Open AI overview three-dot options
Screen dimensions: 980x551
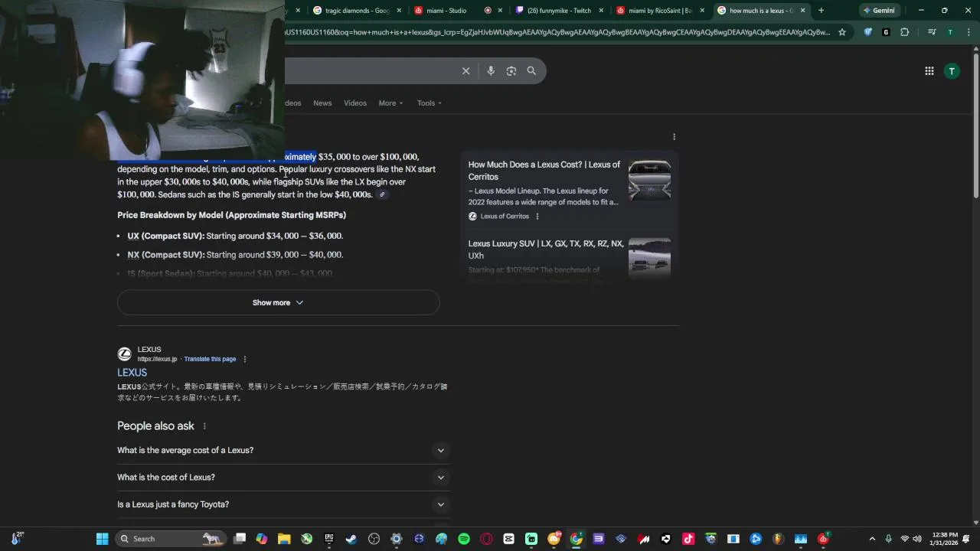pyautogui.click(x=674, y=137)
